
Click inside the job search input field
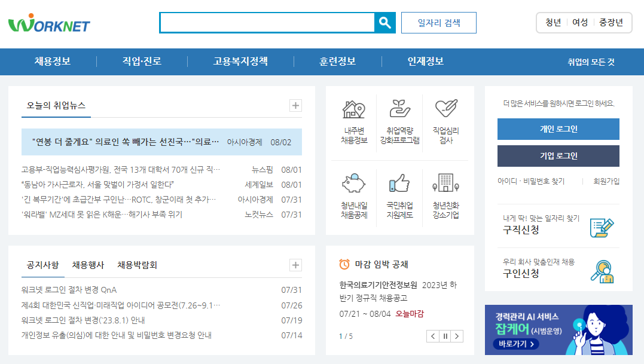[266, 23]
